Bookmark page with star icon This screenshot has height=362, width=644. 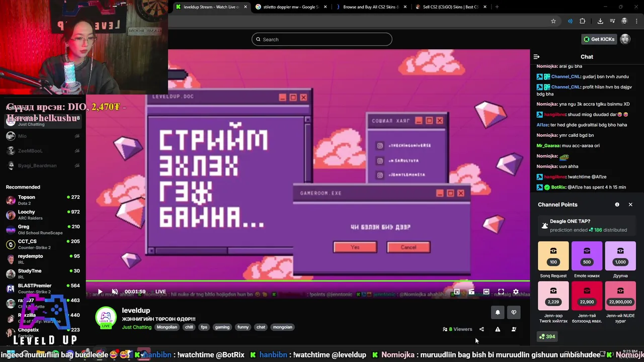pos(553,21)
